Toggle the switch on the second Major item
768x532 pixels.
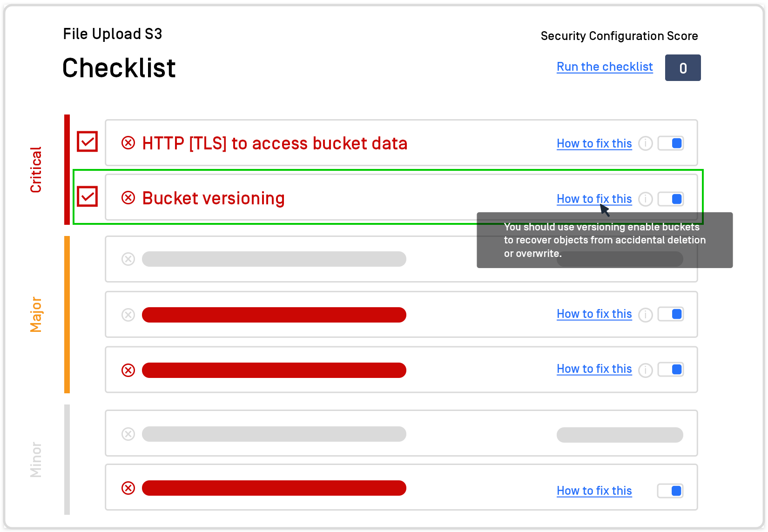(x=670, y=314)
